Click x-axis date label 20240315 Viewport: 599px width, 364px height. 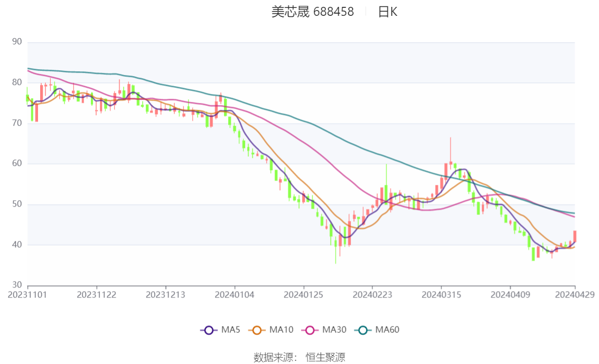pyautogui.click(x=441, y=295)
